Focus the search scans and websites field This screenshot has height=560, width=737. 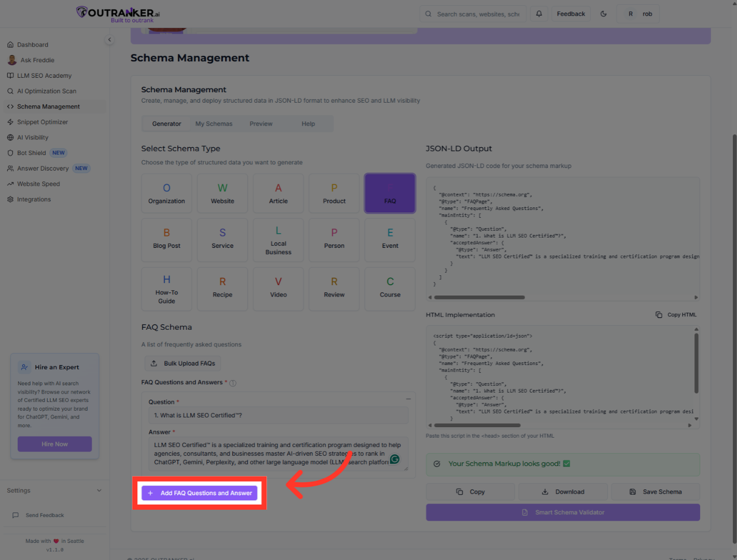pos(473,14)
